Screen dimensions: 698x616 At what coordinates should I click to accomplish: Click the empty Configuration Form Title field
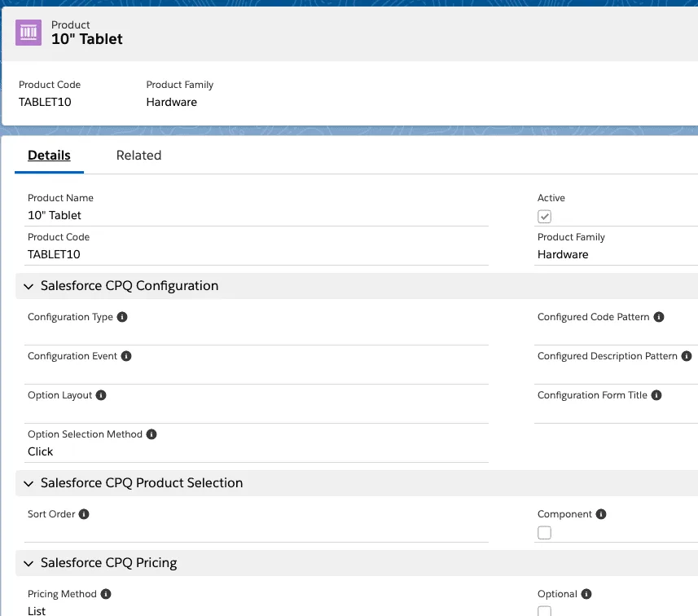(616, 413)
